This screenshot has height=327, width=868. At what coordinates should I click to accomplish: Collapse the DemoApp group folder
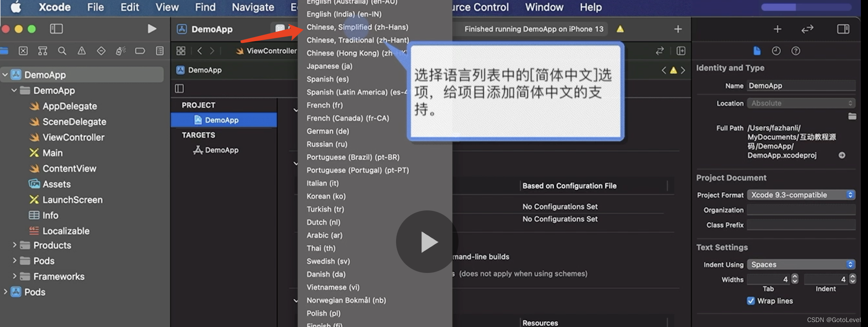click(14, 90)
